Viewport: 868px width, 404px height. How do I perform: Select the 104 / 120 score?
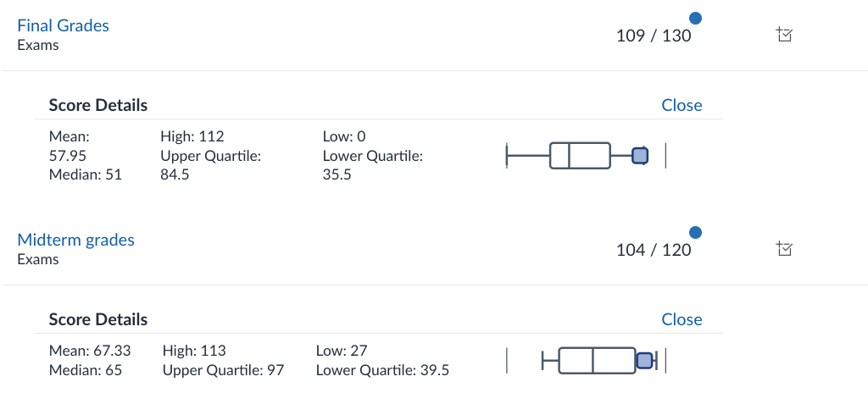click(x=654, y=251)
